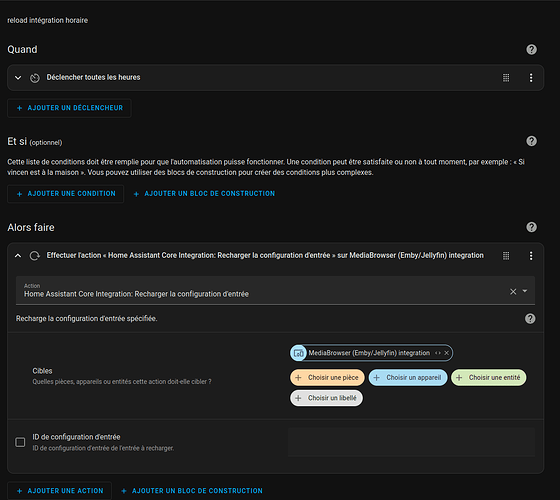This screenshot has width=560, height=500.
Task: Click the Choisir une entité chip
Action: tap(489, 378)
